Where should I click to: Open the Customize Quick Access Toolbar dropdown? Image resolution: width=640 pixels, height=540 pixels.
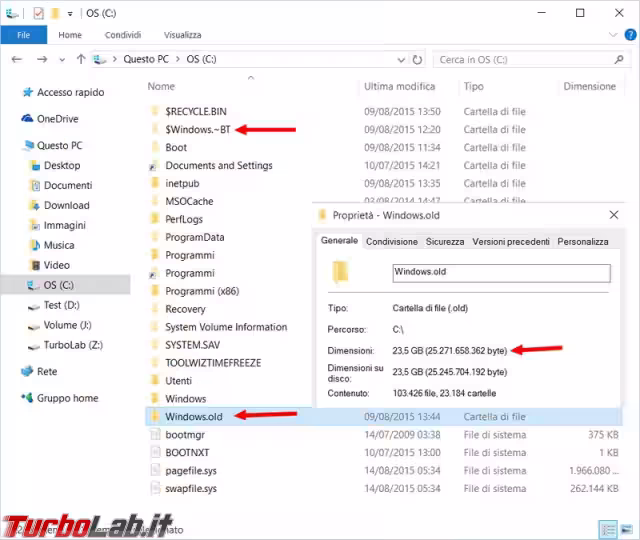(70, 14)
